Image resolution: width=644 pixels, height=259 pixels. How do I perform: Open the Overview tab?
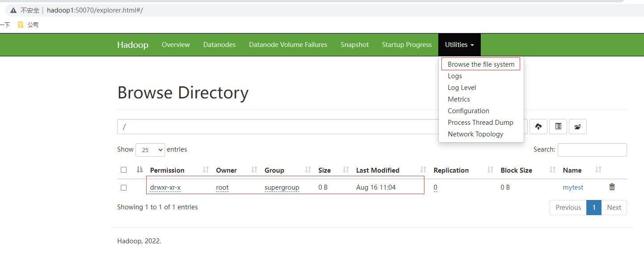pos(176,45)
